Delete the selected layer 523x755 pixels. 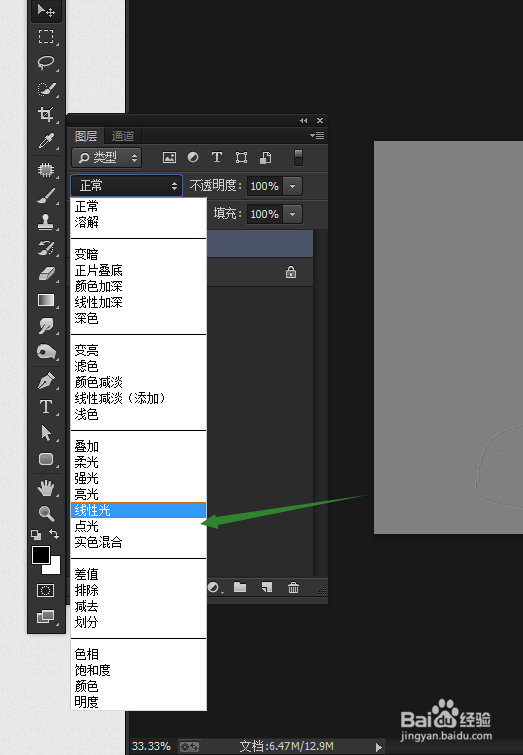click(x=293, y=587)
